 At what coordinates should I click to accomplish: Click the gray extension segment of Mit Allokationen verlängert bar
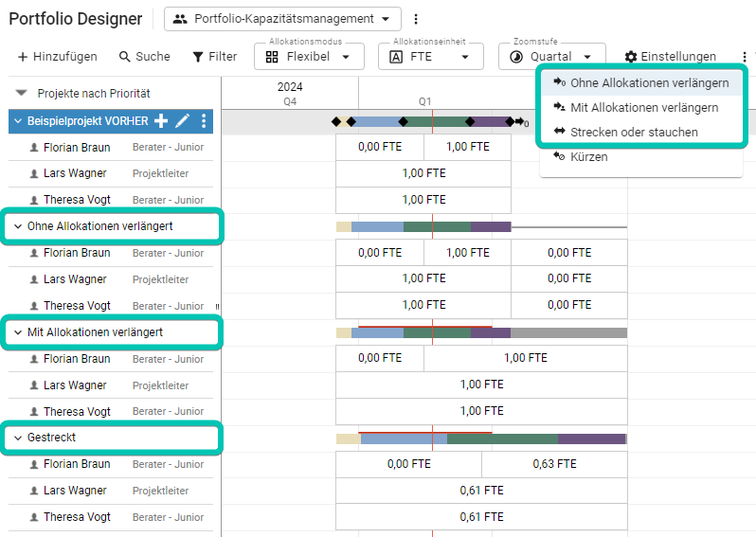tap(569, 332)
